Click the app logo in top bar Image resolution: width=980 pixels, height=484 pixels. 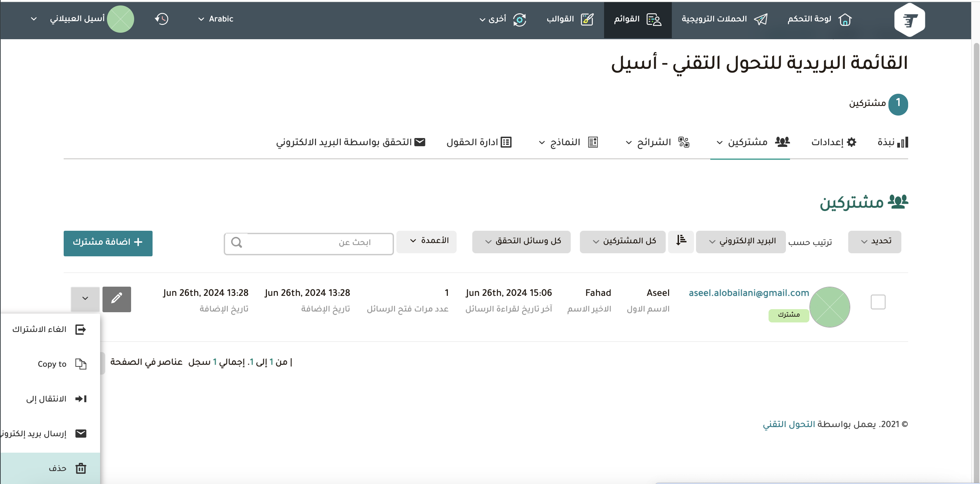coord(909,20)
